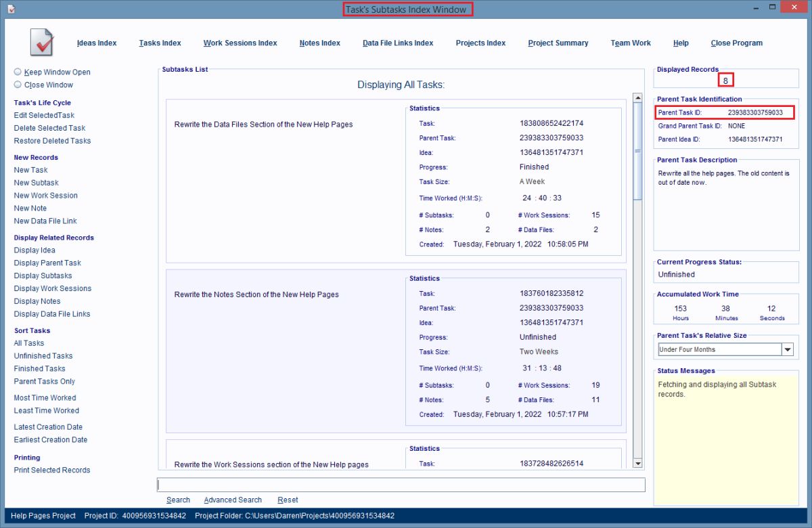This screenshot has width=812, height=528.
Task: Click the Unfinished current progress status
Action: click(x=677, y=275)
